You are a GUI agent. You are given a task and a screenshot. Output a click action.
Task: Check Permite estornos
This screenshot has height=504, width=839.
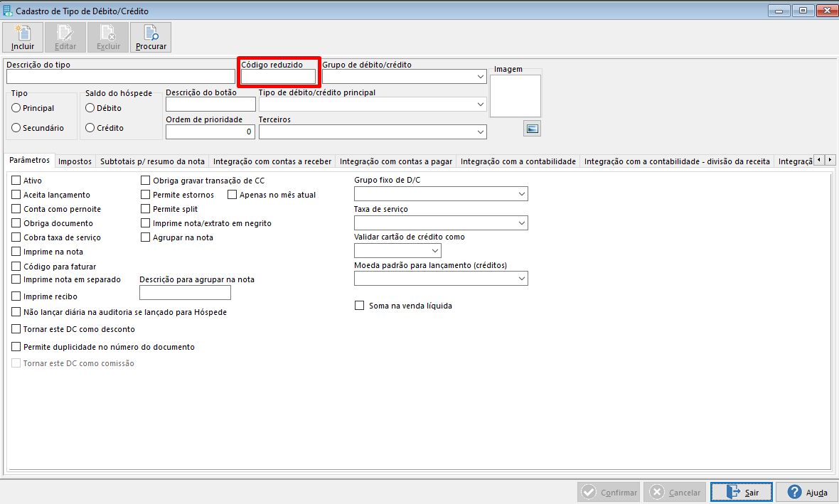145,195
